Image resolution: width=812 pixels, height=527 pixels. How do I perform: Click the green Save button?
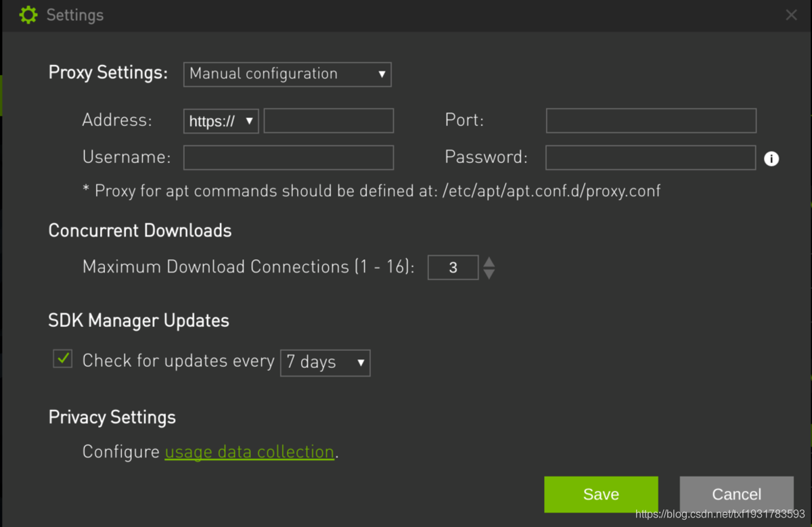tap(601, 495)
